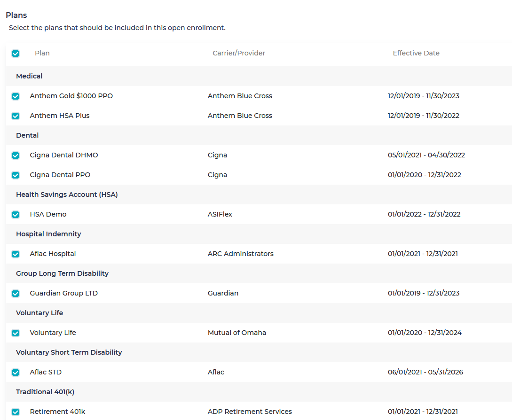Toggle the Retirement 401k plan checkbox

pos(16,412)
